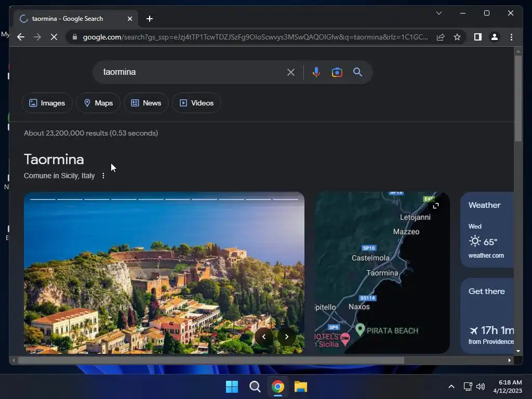Image resolution: width=532 pixels, height=399 pixels.
Task: Open the Weather card
Action: pos(487,230)
